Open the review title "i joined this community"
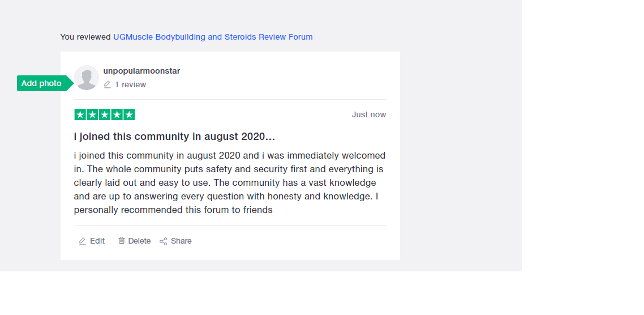The width and height of the screenshot is (644, 315). (x=174, y=137)
